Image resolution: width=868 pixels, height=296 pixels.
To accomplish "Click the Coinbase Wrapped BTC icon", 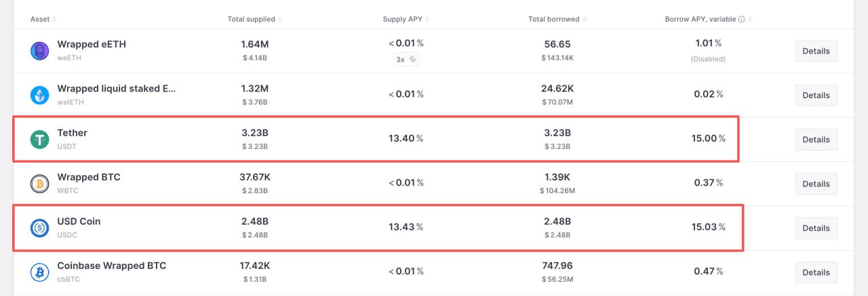I will 40,272.
